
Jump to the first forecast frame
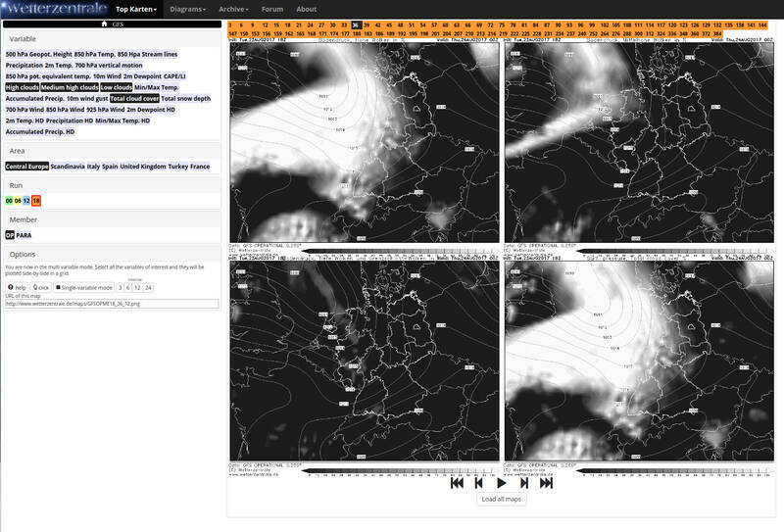click(457, 482)
